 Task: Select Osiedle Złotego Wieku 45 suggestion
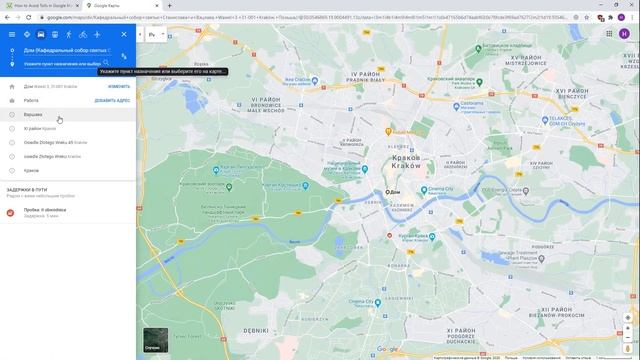(68, 142)
